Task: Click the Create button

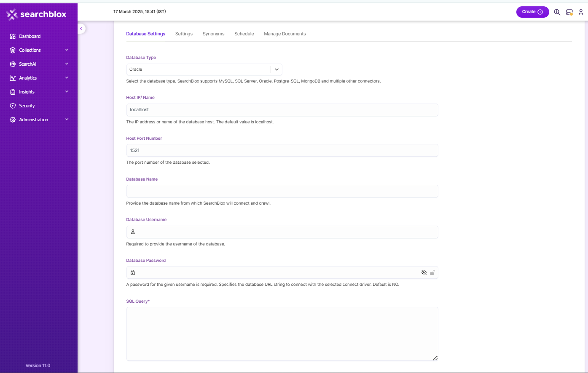Action: click(x=532, y=12)
